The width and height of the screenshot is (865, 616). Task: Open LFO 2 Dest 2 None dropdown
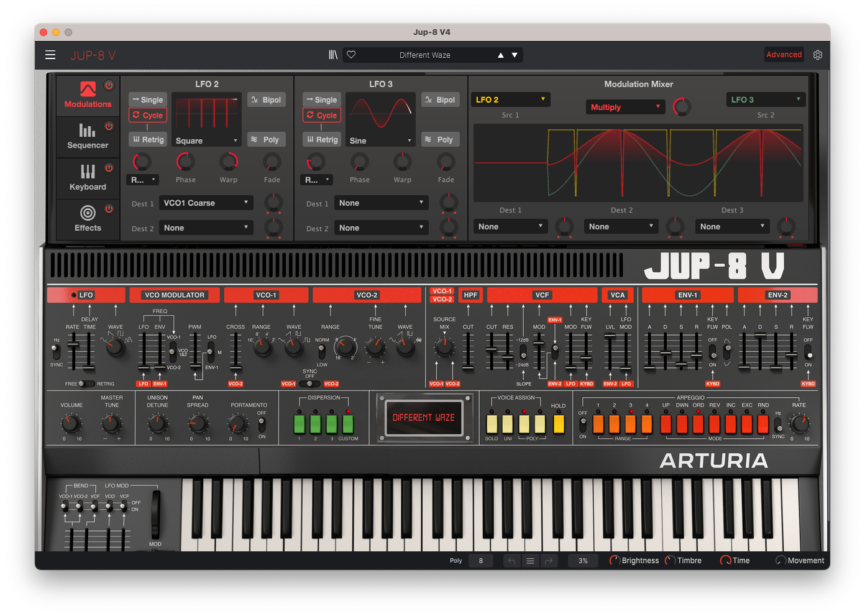[x=206, y=228]
